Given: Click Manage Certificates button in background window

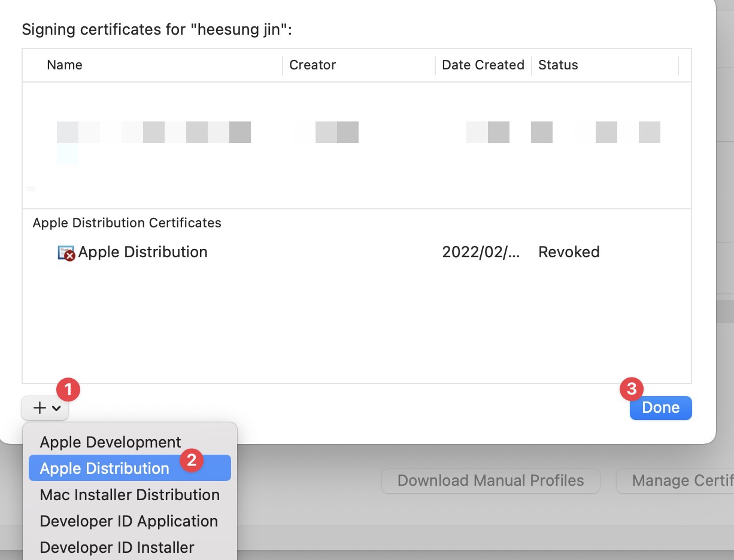Looking at the screenshot, I should 675,480.
